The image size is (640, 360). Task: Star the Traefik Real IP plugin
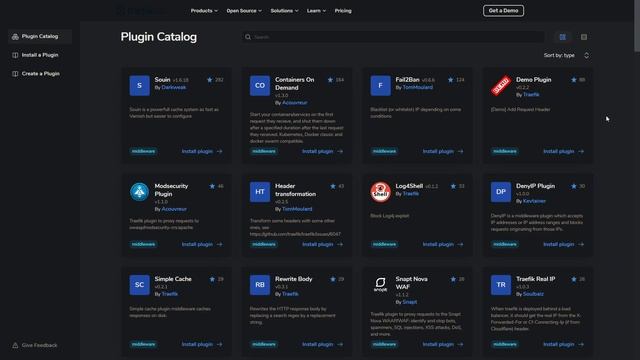tap(574, 279)
